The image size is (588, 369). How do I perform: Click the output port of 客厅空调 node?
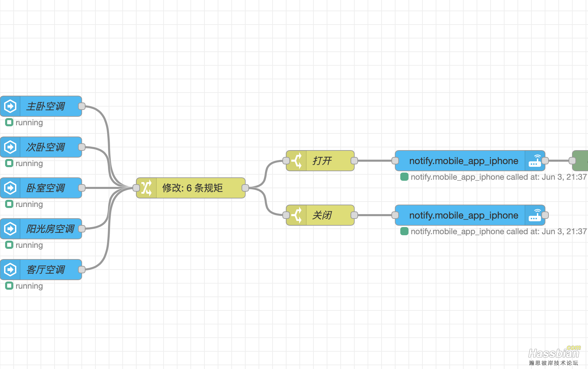[82, 270]
